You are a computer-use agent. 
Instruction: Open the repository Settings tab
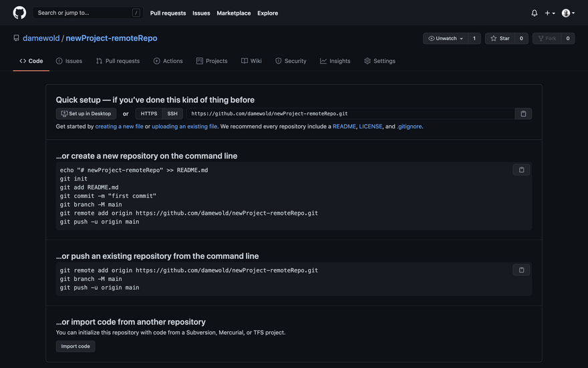[x=380, y=61]
